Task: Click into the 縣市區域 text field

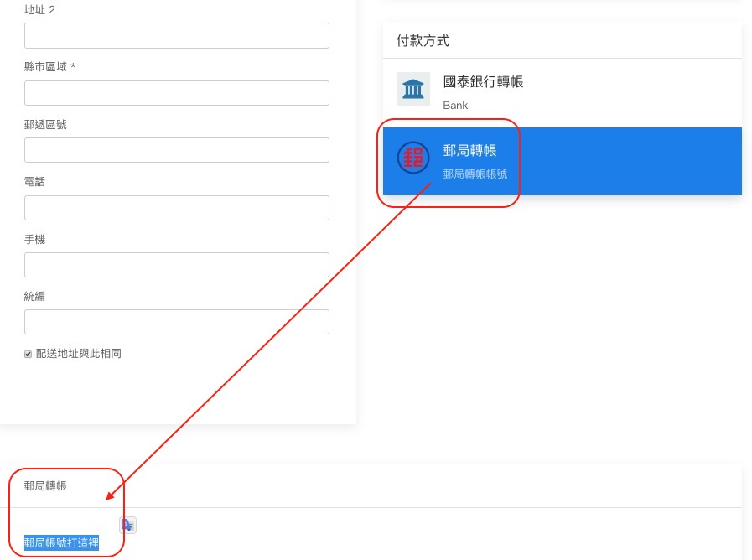Action: [176, 93]
